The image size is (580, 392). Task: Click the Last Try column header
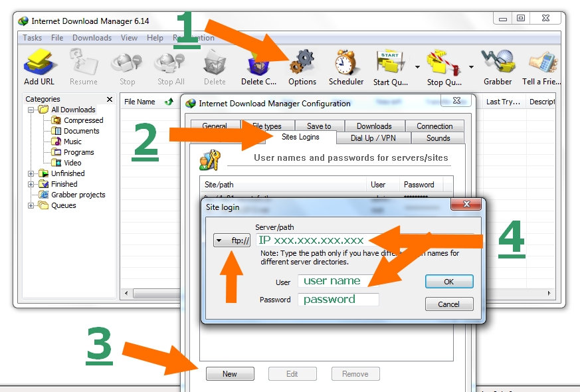click(x=503, y=102)
